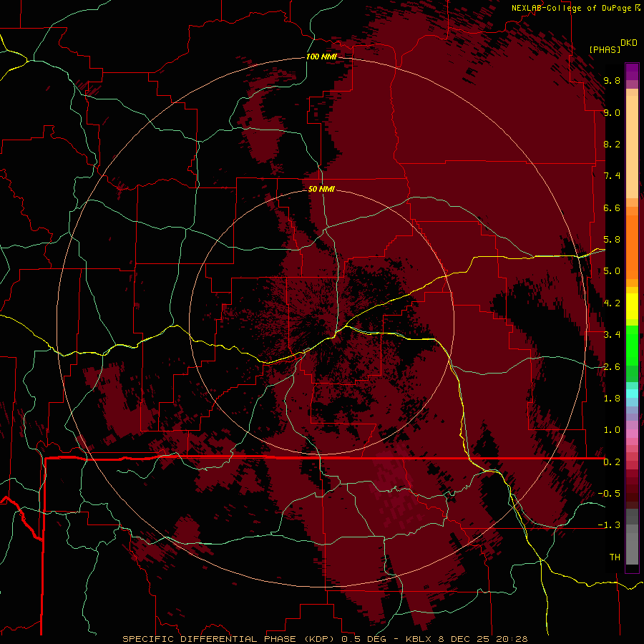The image size is (644, 644).
Task: Select the 4.2 legend value
Action: (x=612, y=303)
